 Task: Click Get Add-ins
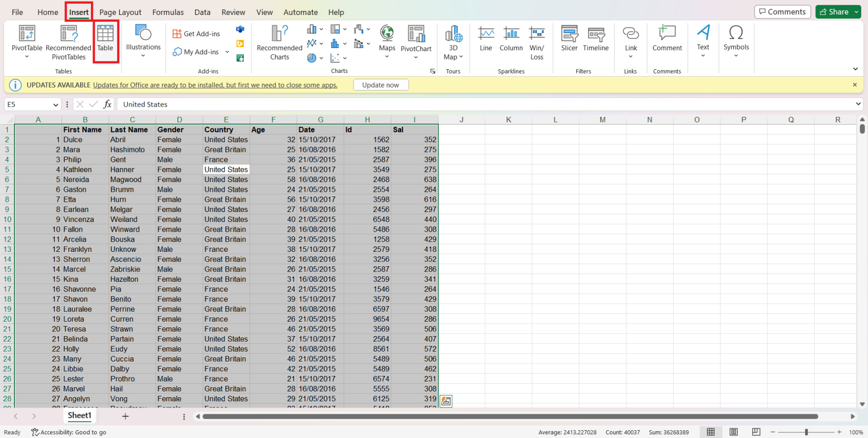pos(196,34)
